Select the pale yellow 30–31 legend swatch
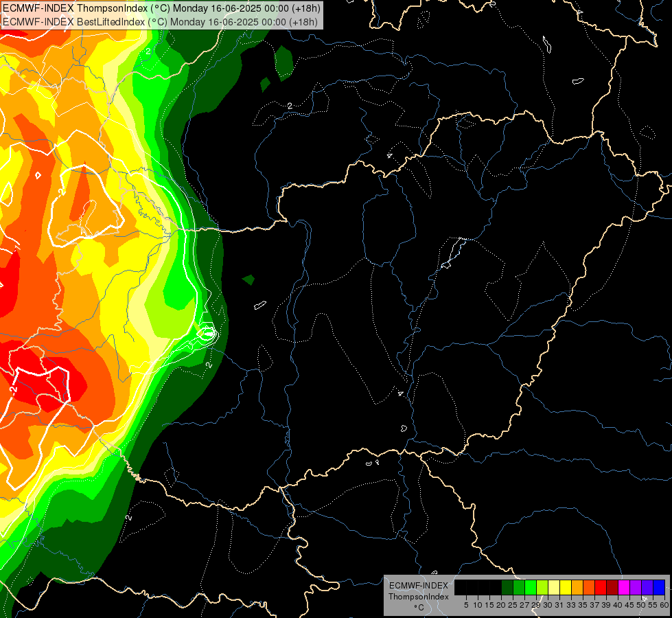Screen dimensions: 672x618 (554, 587)
